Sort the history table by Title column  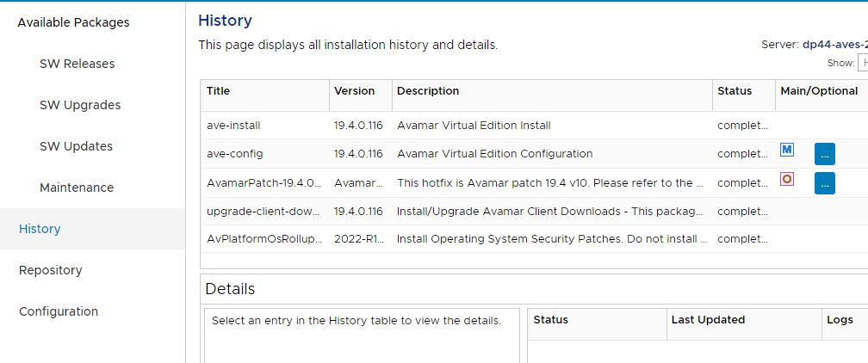pos(219,91)
